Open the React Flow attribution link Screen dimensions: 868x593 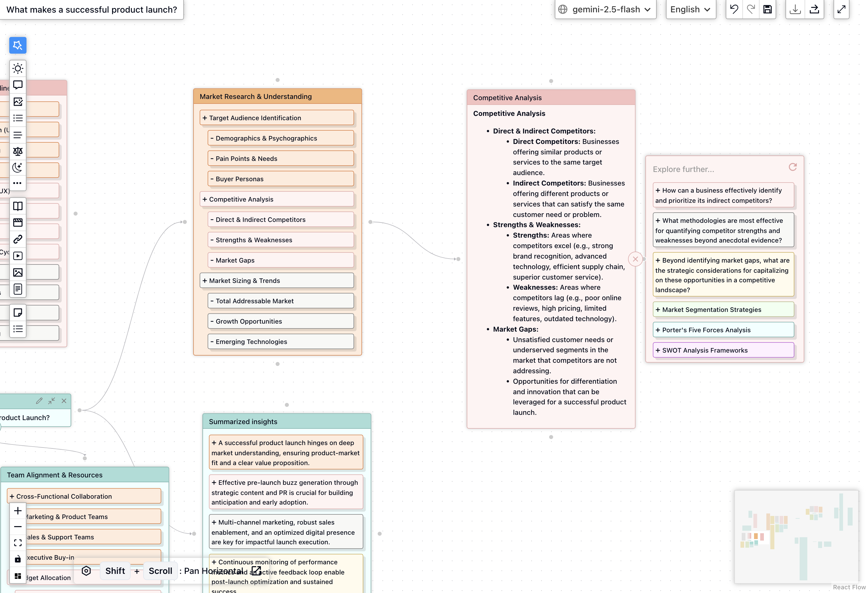849,587
